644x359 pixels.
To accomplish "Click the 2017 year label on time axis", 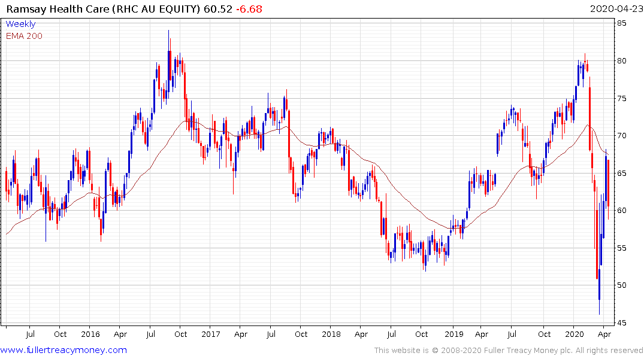I will click(x=211, y=334).
